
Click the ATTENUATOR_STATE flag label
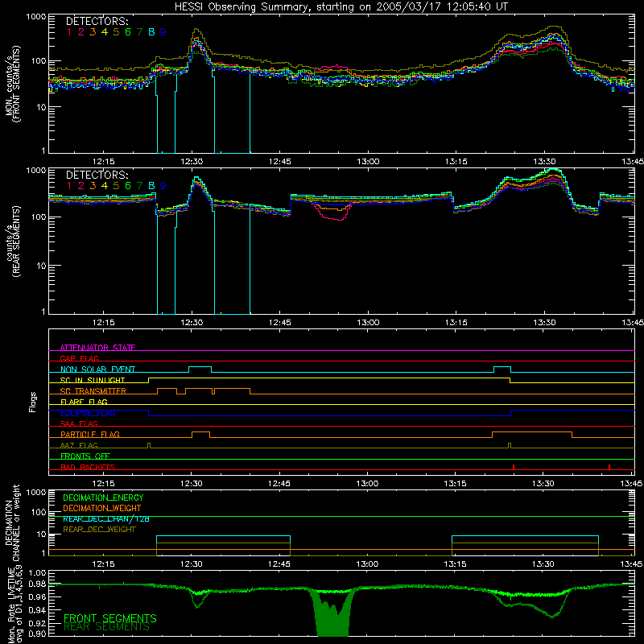(97, 348)
